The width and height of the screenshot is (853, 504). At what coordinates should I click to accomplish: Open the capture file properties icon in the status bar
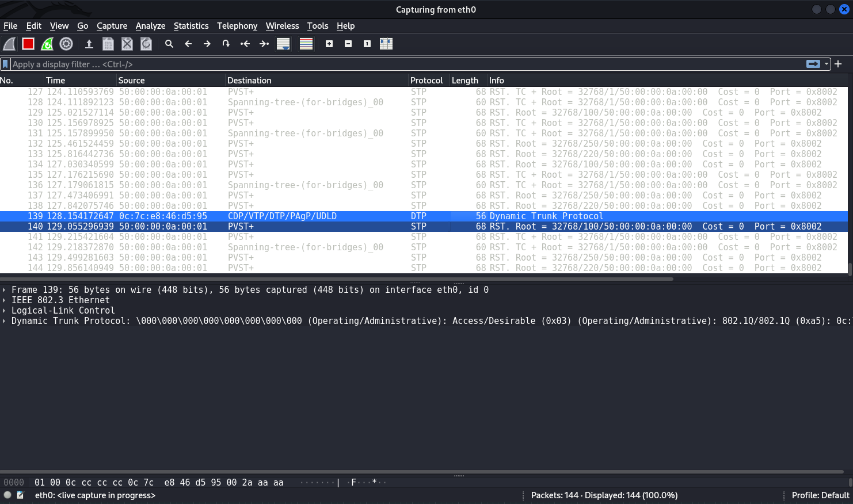pyautogui.click(x=21, y=495)
